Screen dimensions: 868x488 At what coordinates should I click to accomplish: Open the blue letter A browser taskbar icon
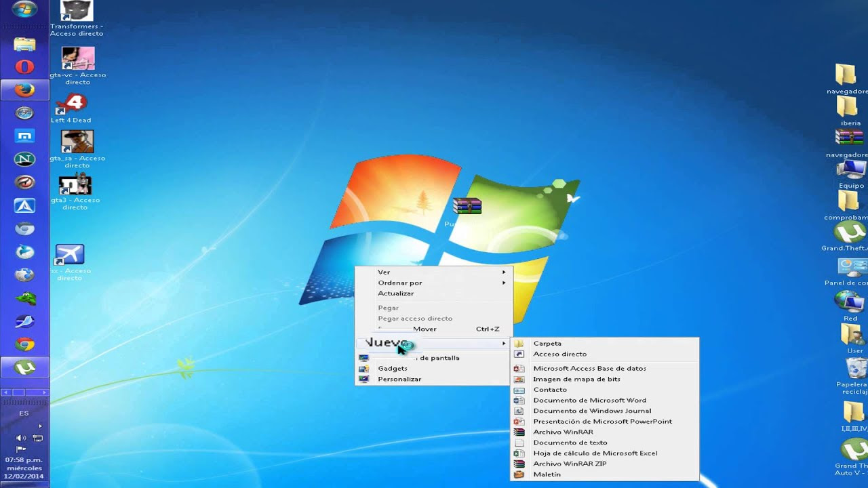24,205
